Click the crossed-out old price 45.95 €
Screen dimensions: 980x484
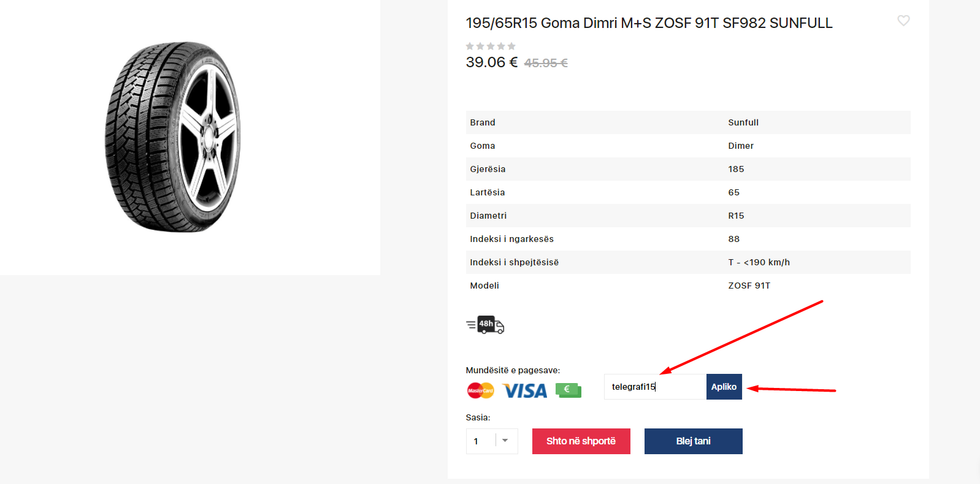pos(546,63)
